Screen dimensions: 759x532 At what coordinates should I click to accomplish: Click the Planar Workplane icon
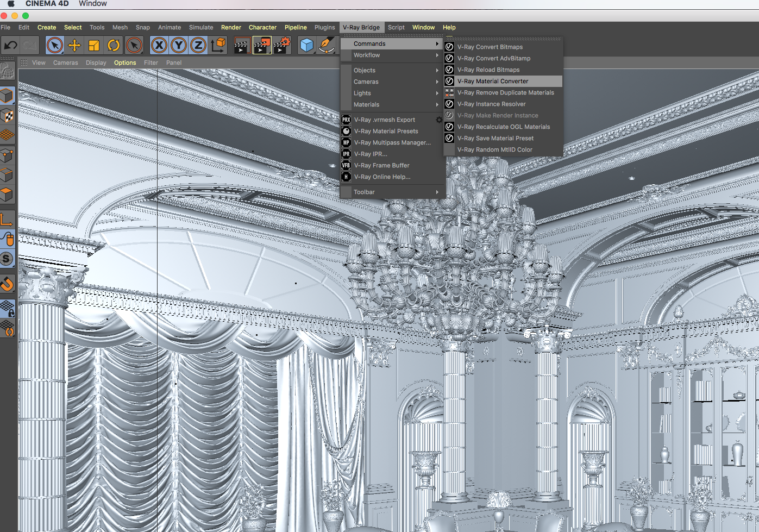pos(7,328)
